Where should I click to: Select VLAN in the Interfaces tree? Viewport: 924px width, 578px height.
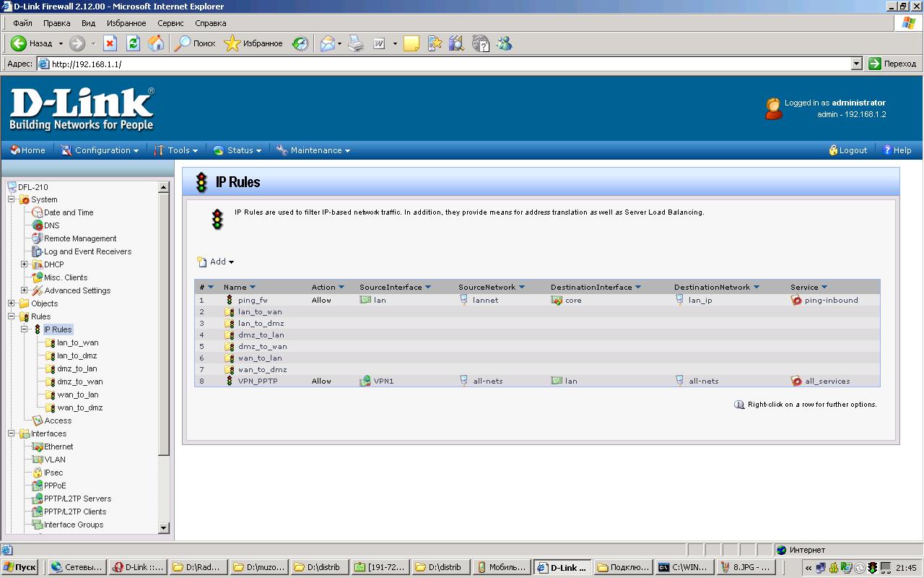click(x=55, y=460)
